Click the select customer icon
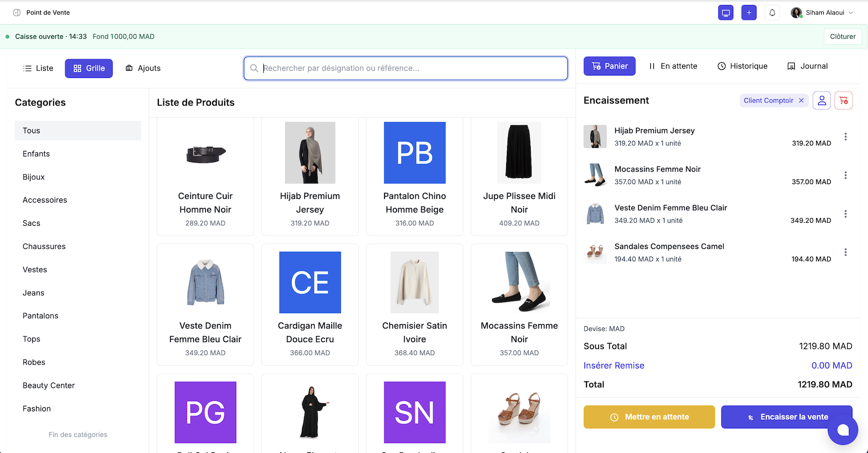The height and width of the screenshot is (453, 868). click(822, 101)
